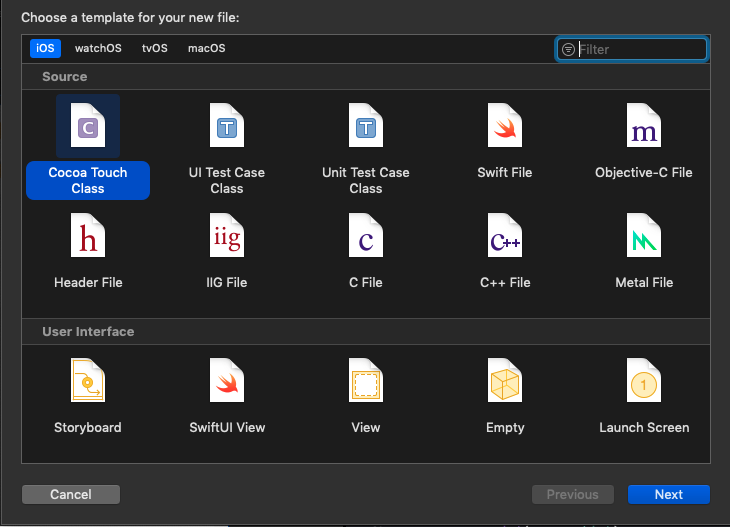Screen dimensions: 730x527
Task: Click the "Unit Test Case Class" label
Action: [366, 181]
